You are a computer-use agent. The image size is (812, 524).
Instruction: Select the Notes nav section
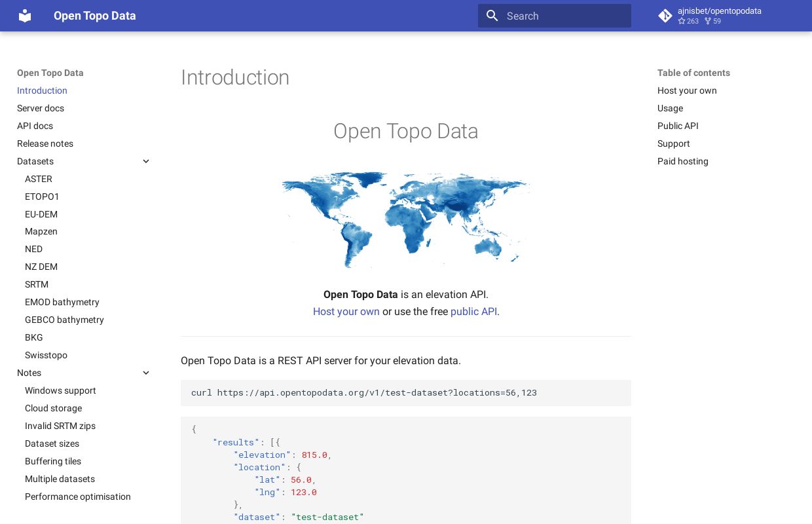[29, 373]
